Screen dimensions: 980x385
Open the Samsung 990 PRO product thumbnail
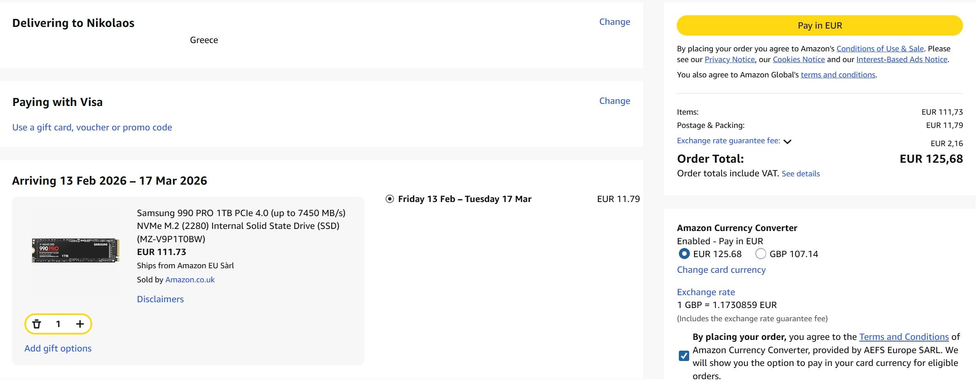point(76,250)
